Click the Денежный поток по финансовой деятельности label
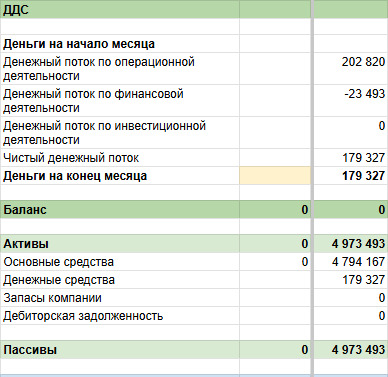The height and width of the screenshot is (377, 388). coord(93,101)
